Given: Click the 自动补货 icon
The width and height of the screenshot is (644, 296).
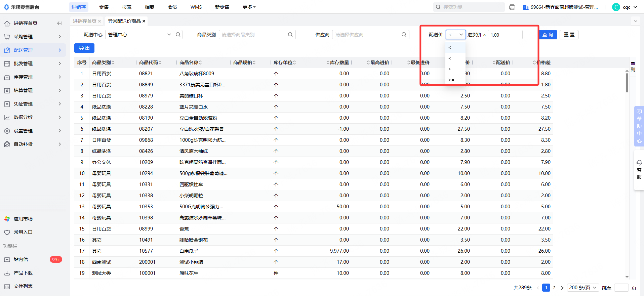Looking at the screenshot, I should [7, 144].
